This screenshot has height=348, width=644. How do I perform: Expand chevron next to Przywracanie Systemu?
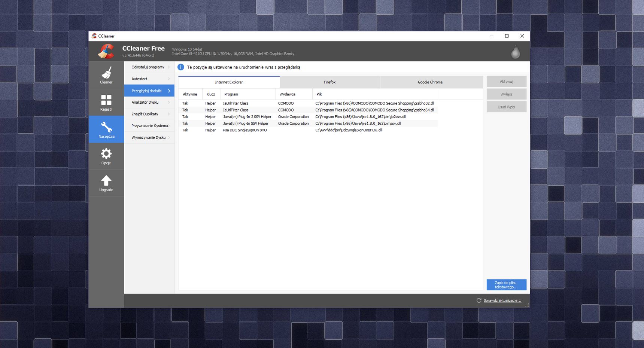169,126
